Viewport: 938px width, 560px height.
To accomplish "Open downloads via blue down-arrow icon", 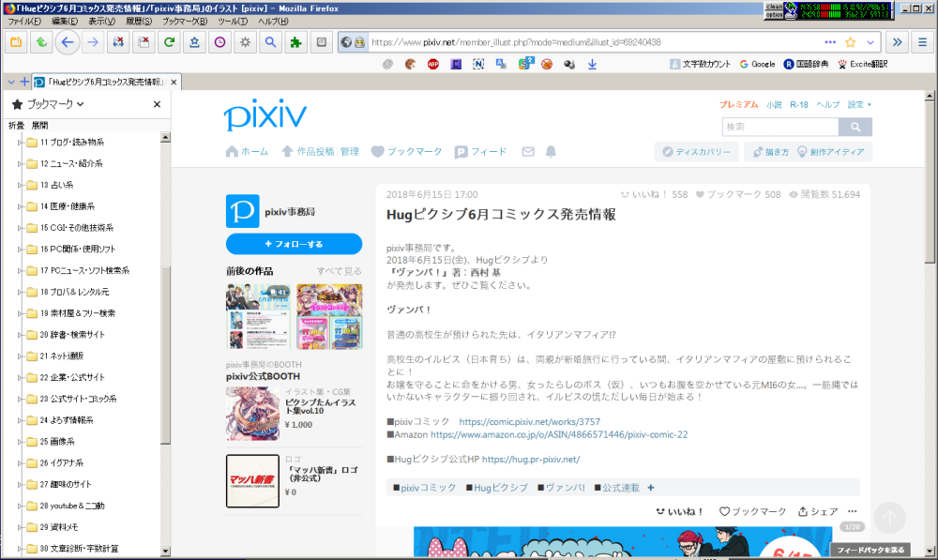I will pyautogui.click(x=592, y=64).
